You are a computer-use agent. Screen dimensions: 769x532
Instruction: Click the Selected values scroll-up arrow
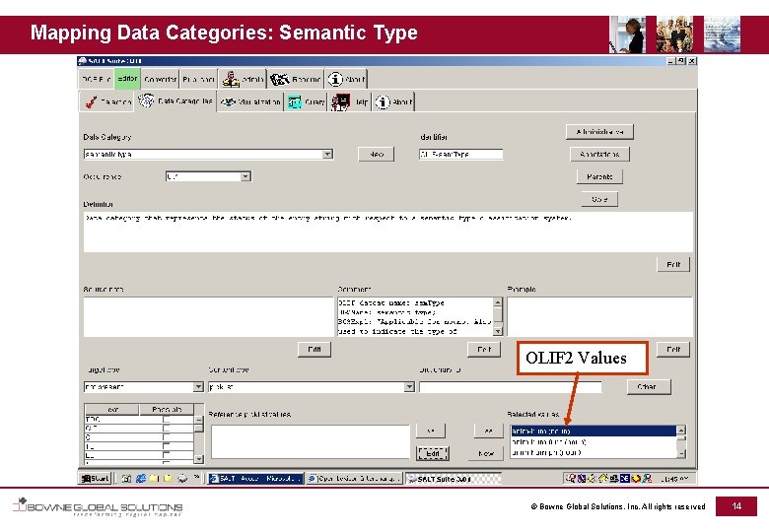680,431
